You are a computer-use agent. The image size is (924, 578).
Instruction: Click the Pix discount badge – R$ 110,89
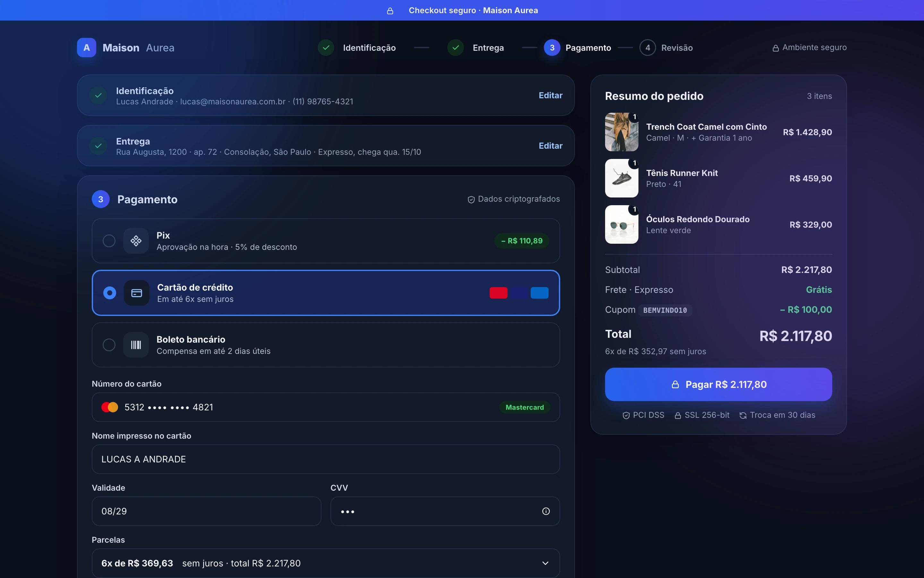pos(522,241)
